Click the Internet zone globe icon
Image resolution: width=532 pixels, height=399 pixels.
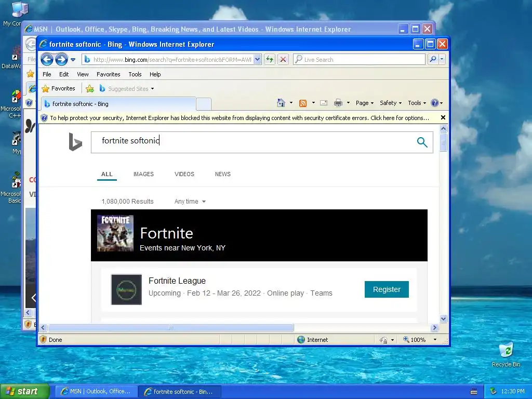point(301,340)
